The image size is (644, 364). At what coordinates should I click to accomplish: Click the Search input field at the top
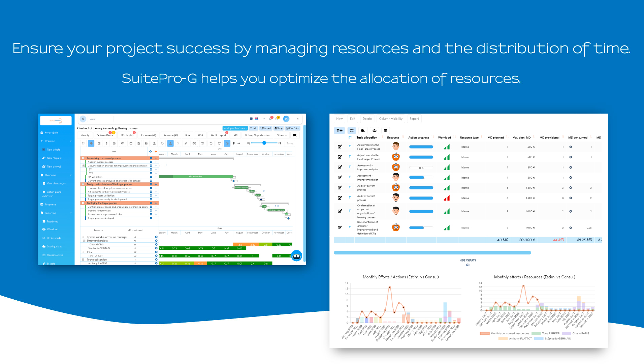[x=100, y=119]
